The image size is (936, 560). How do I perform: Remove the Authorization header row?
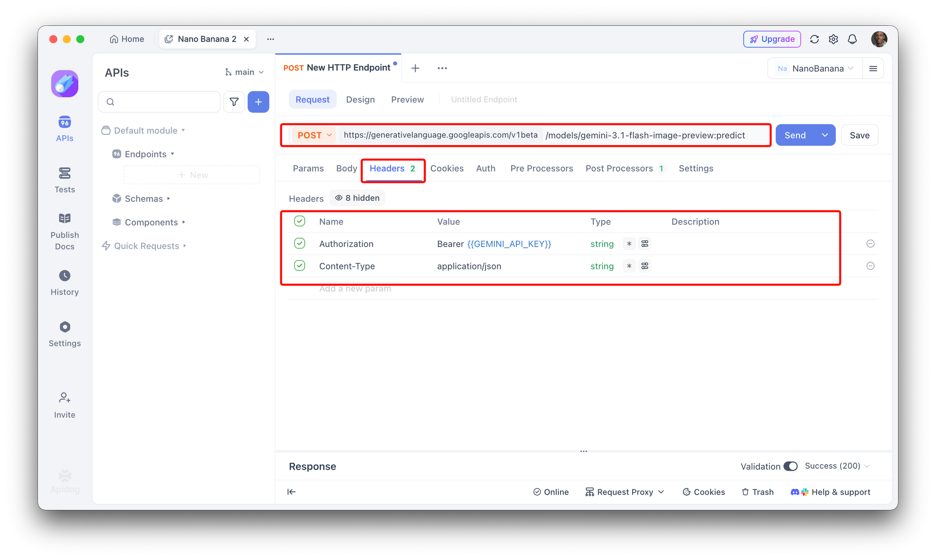(870, 244)
